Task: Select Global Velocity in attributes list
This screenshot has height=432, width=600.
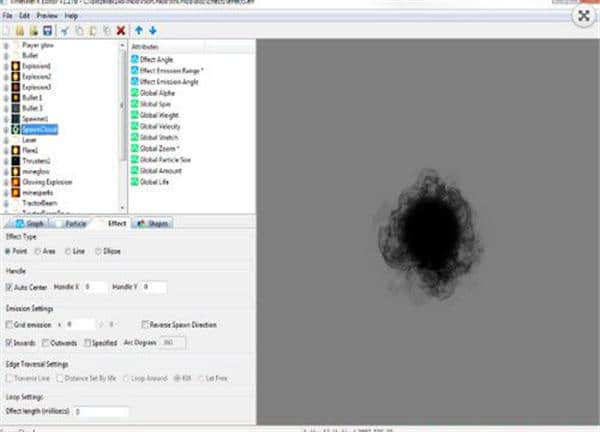Action: [159, 126]
